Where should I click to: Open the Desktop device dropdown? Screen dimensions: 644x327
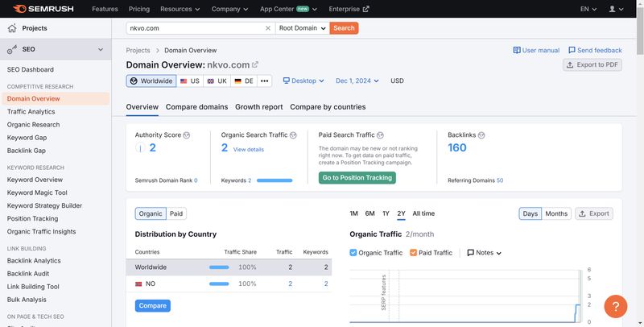303,81
